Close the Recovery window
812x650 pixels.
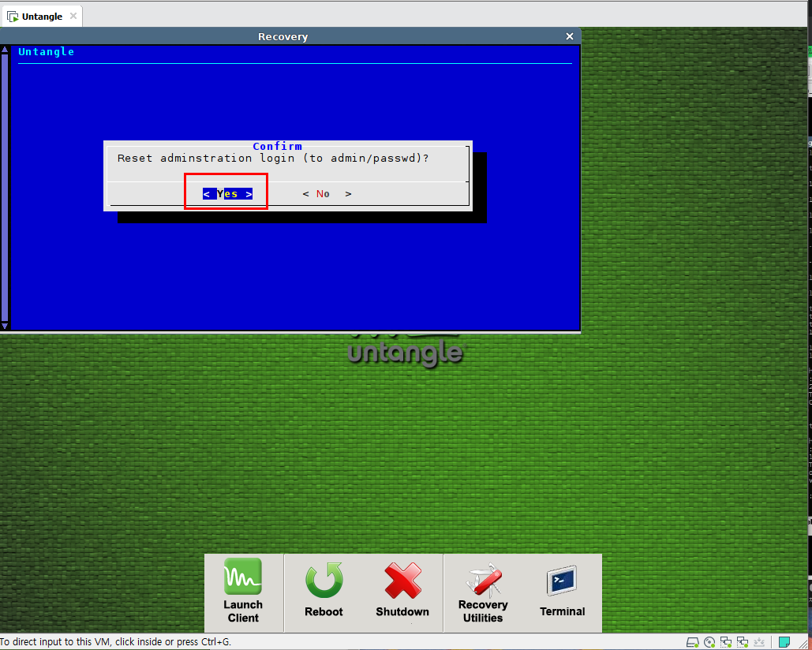(x=570, y=36)
